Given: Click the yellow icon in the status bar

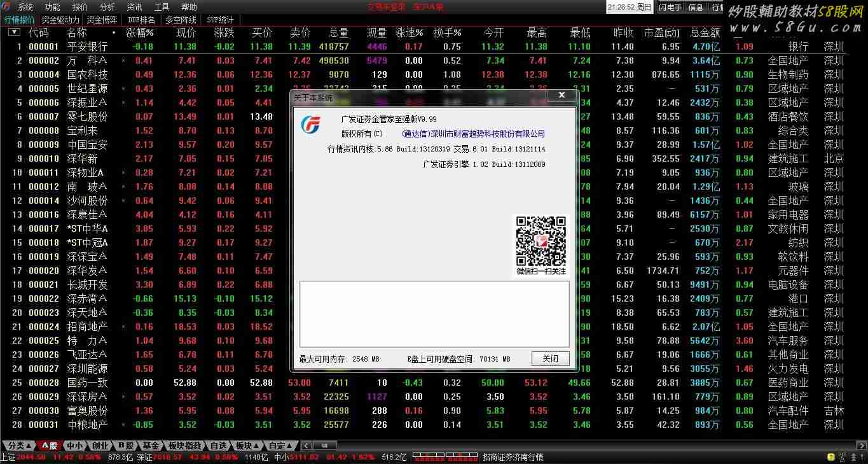Looking at the screenshot, I should [x=830, y=457].
